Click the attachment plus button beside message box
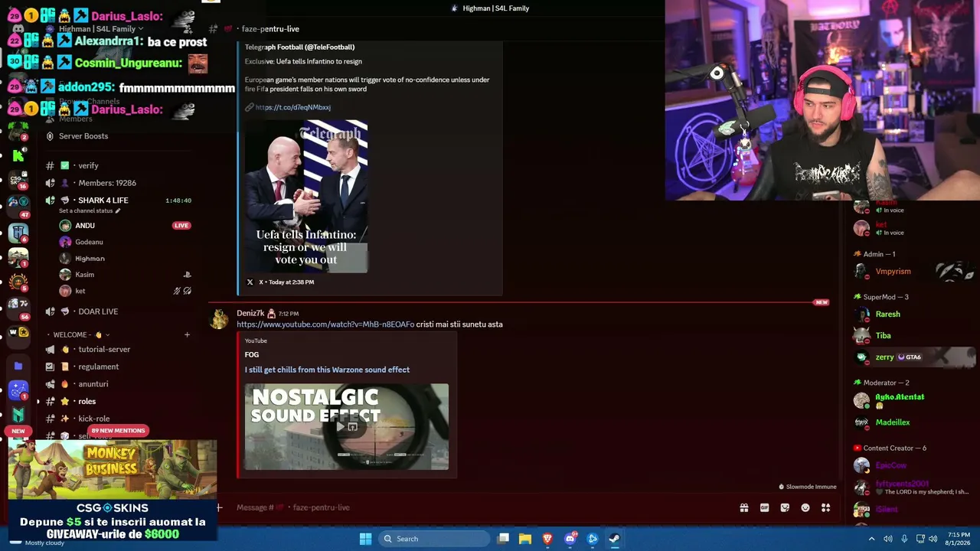 (219, 507)
